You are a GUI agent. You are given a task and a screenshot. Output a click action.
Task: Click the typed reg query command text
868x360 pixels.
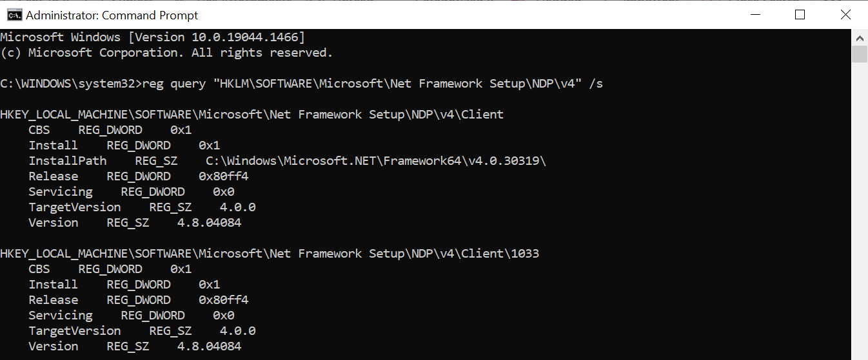pos(372,84)
